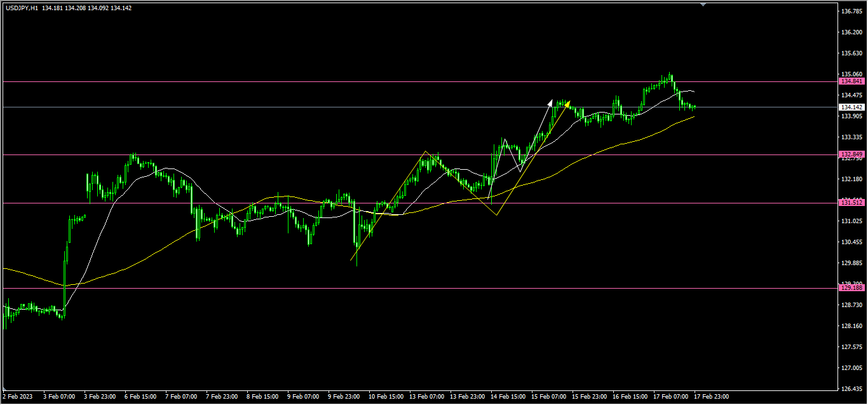
Task: Click the 17 Feb 23:00 time axis label
Action: (712, 397)
